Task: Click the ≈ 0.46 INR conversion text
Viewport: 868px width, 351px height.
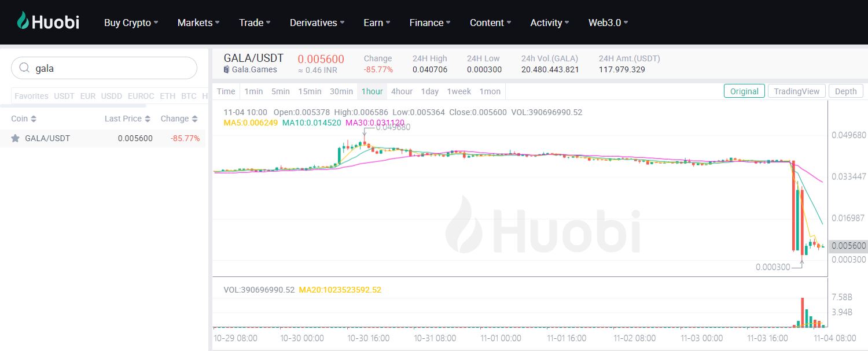Action: [x=317, y=70]
